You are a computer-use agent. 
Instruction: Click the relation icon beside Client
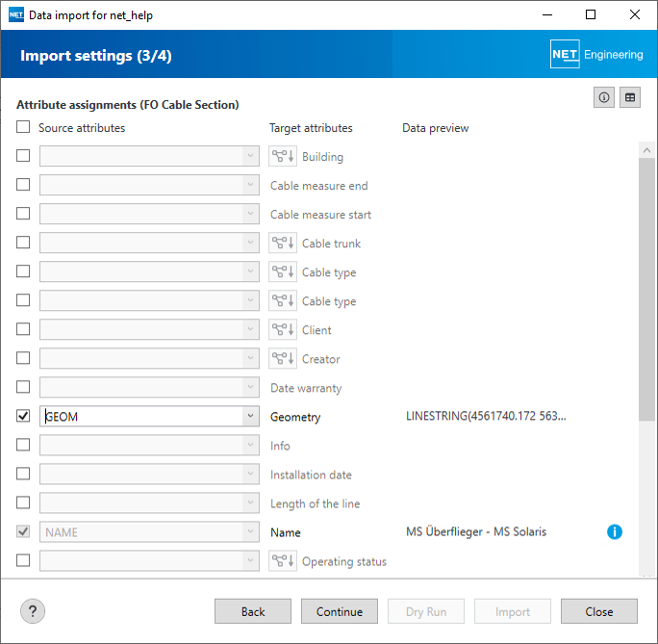pyautogui.click(x=283, y=330)
